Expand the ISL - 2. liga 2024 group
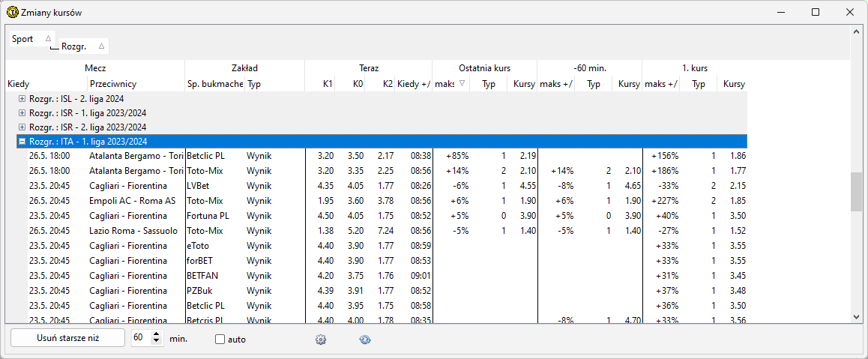The width and height of the screenshot is (868, 359). click(22, 98)
